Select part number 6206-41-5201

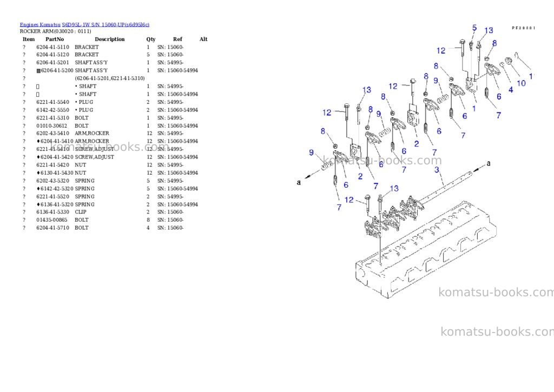(x=52, y=63)
